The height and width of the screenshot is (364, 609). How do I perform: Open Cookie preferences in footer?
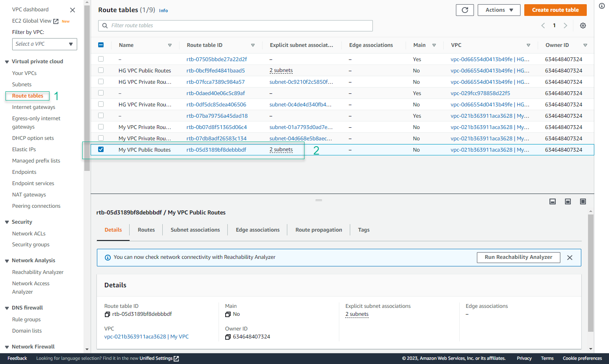click(x=582, y=359)
